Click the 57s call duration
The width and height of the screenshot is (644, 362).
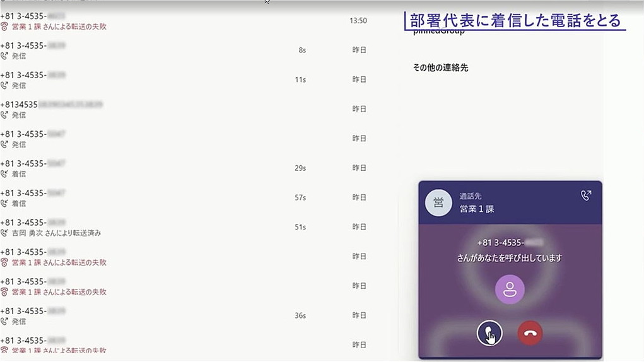pos(300,197)
